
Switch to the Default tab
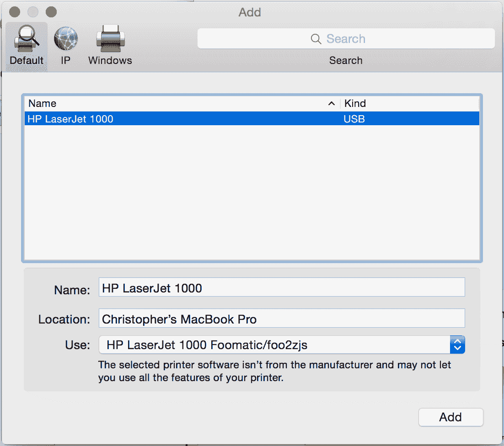[x=26, y=46]
